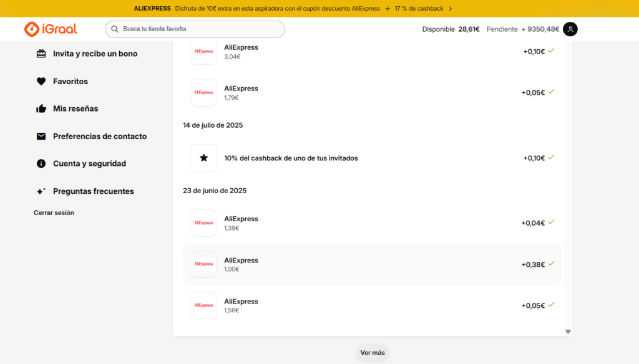This screenshot has height=364, width=639.
Task: Select the sparkle icon for Preguntas frecuentes
Action: 41,191
